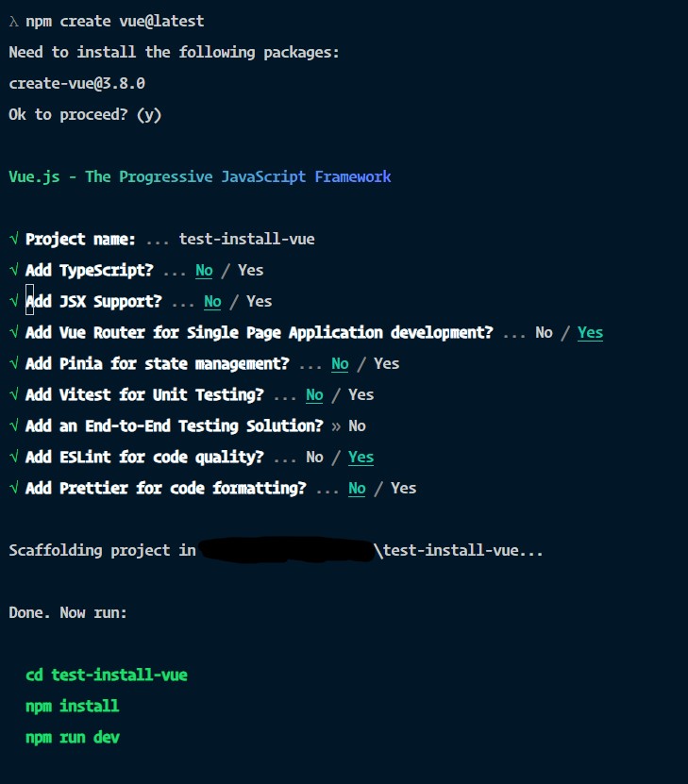Click the checkmark before Add ESLint prompt
This screenshot has height=784, width=688.
(x=14, y=457)
